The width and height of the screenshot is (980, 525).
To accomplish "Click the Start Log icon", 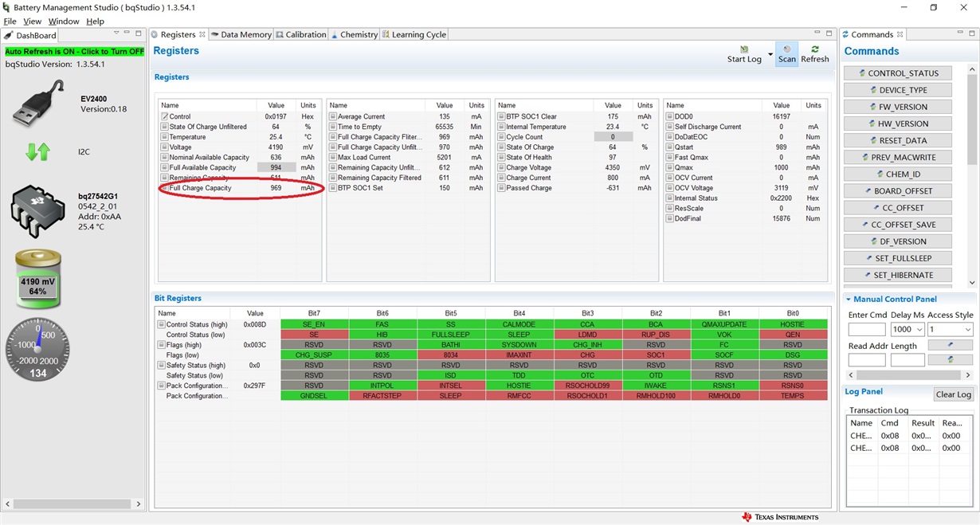I will (x=744, y=49).
